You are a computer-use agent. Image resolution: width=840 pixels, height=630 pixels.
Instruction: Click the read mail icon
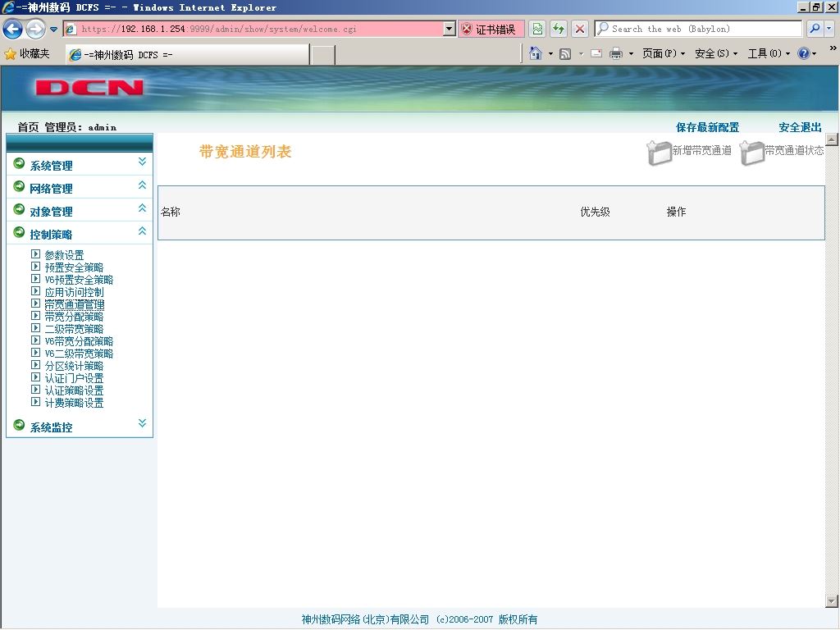596,53
